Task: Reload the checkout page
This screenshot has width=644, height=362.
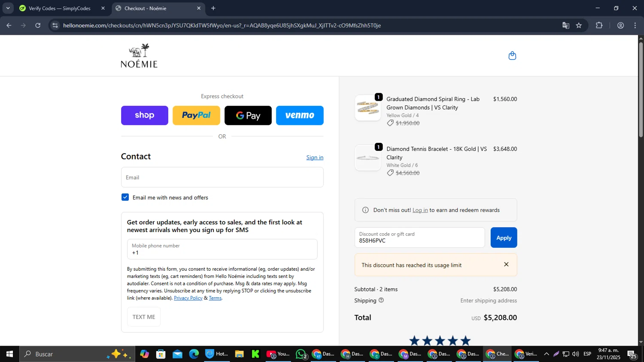Action: 38,25
